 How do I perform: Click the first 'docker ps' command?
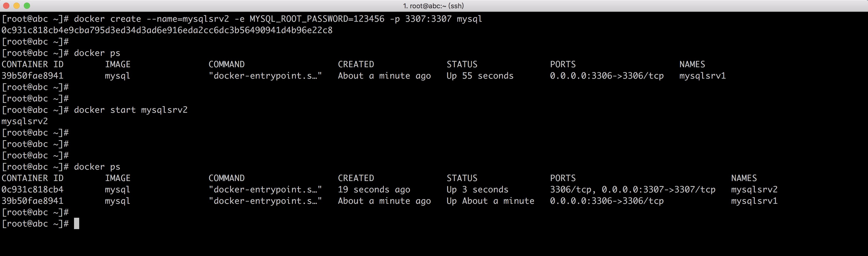(x=97, y=53)
